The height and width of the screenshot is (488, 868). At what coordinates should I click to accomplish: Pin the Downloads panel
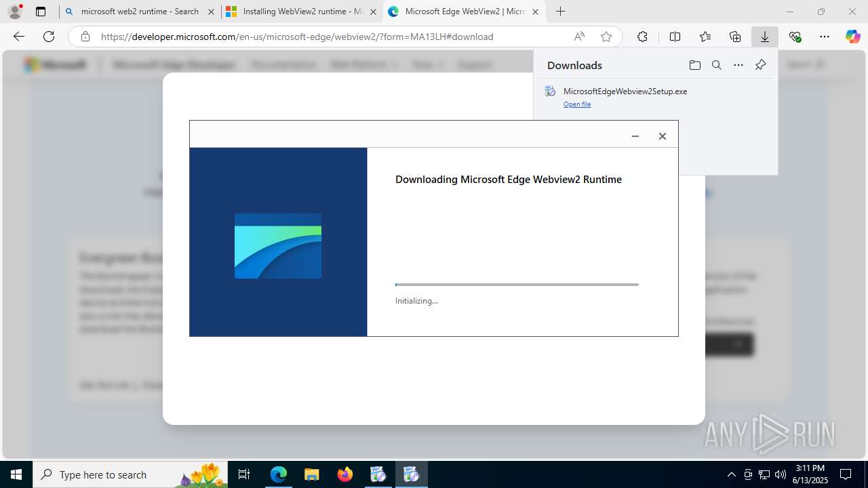760,65
